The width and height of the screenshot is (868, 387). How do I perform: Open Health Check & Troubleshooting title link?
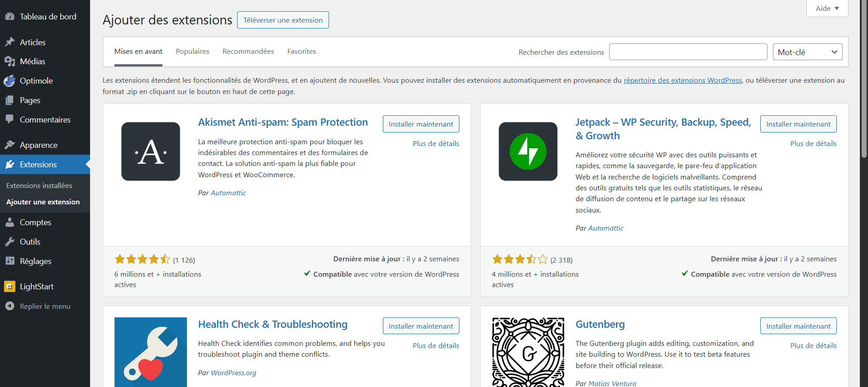(x=273, y=324)
